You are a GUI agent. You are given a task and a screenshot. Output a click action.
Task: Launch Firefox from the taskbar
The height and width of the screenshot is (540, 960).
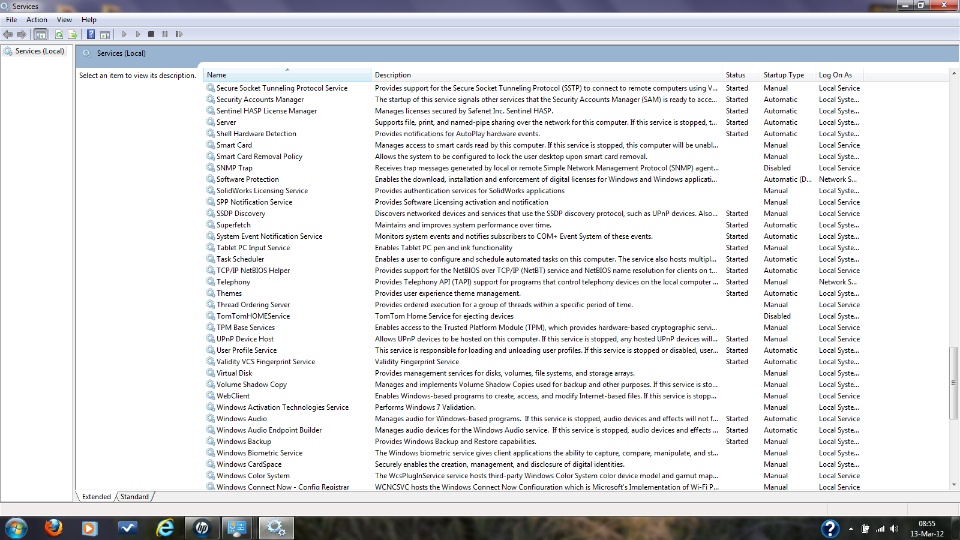[53, 527]
